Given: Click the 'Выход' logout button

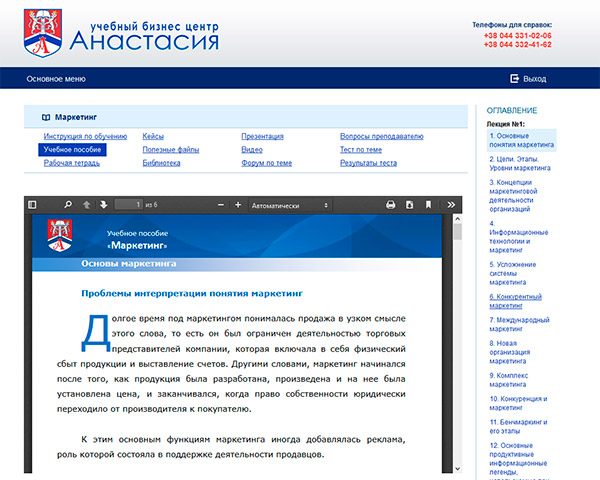Looking at the screenshot, I should (x=528, y=78).
